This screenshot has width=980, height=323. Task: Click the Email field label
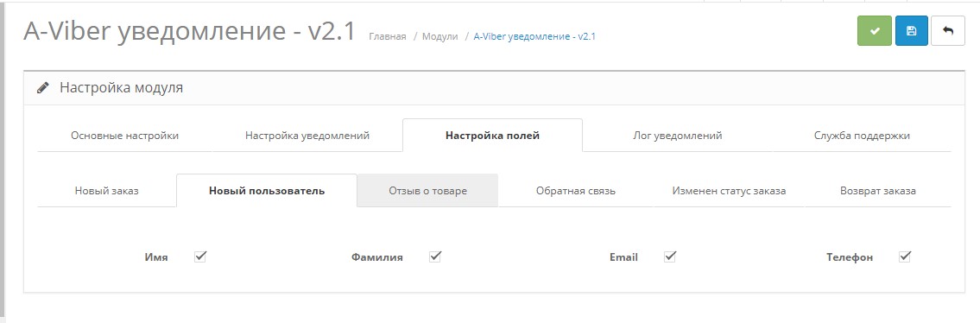click(x=623, y=257)
